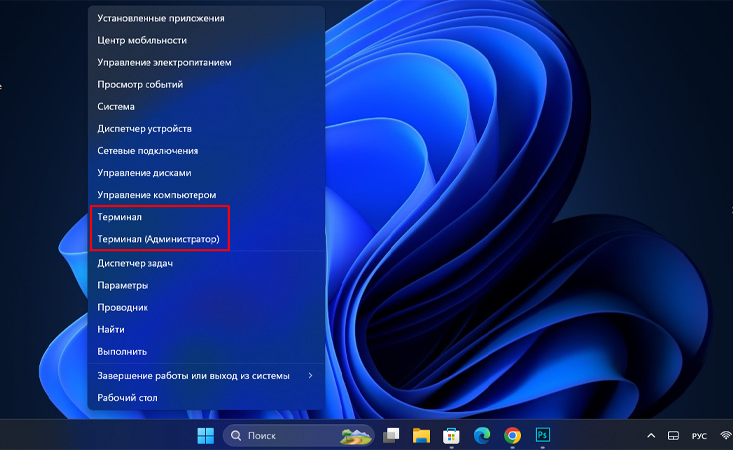Click the touch keyboard tray icon

(673, 436)
